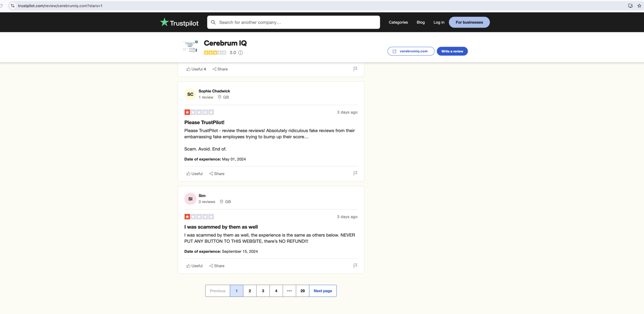Image resolution: width=644 pixels, height=314 pixels.
Task: Click the search magnifier icon
Action: (x=213, y=22)
